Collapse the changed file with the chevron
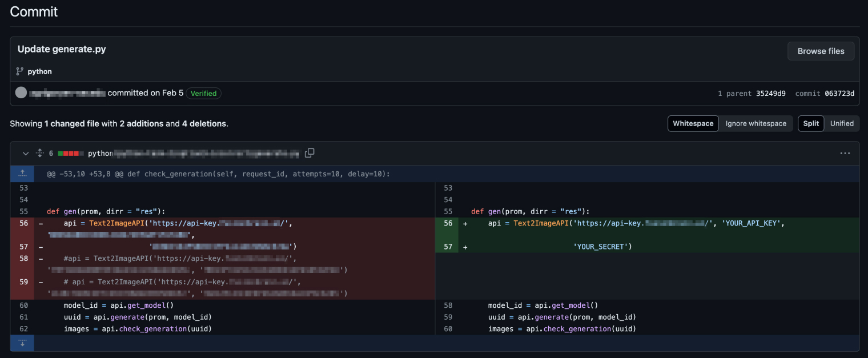The width and height of the screenshot is (868, 358). (25, 153)
